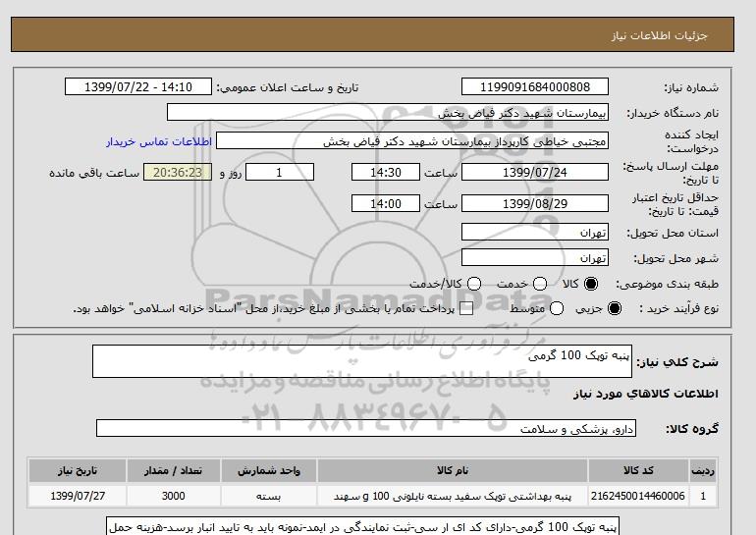The width and height of the screenshot is (756, 535).
Task: Click the need date cell 1399/07/27
Action: pyautogui.click(x=78, y=496)
